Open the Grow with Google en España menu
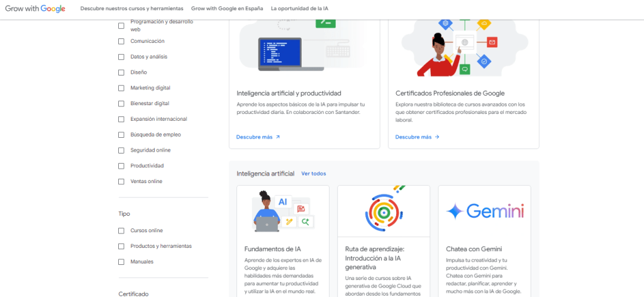Screen dimensions: 644x297 (227, 9)
